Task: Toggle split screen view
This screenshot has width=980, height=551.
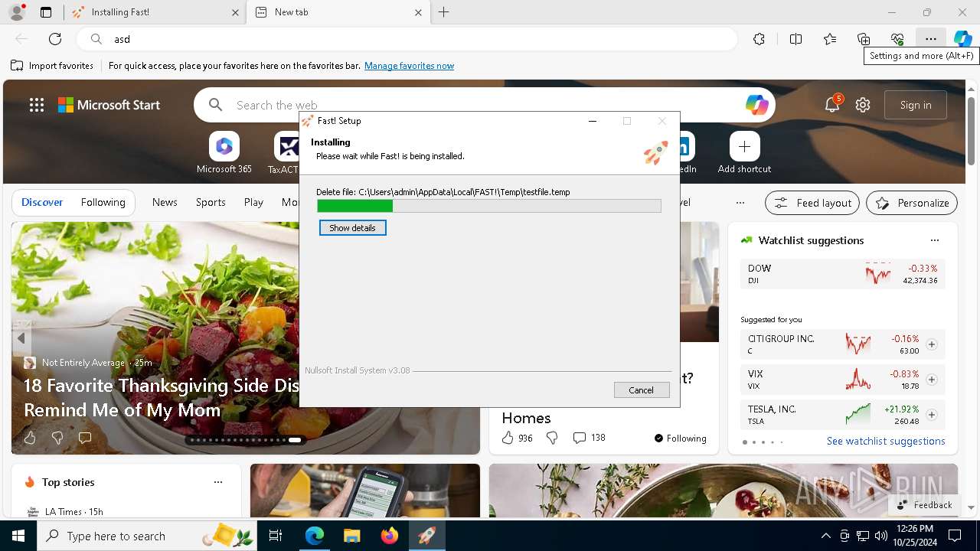Action: pyautogui.click(x=795, y=39)
